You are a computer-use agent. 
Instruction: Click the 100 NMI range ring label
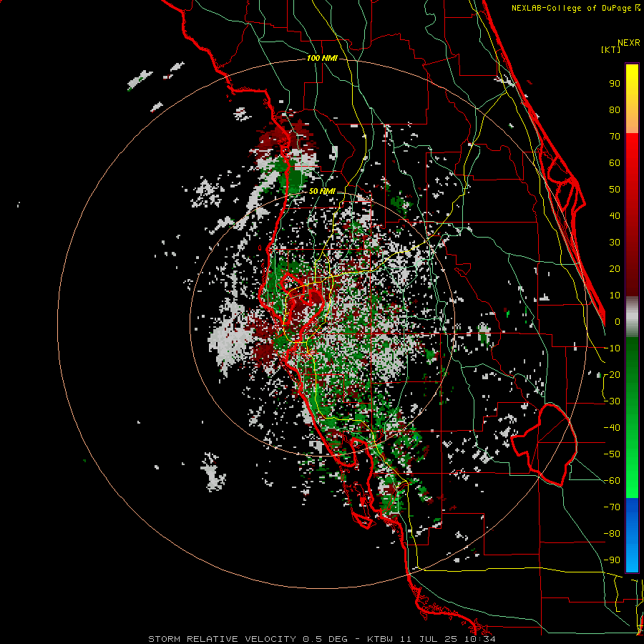coord(322,58)
